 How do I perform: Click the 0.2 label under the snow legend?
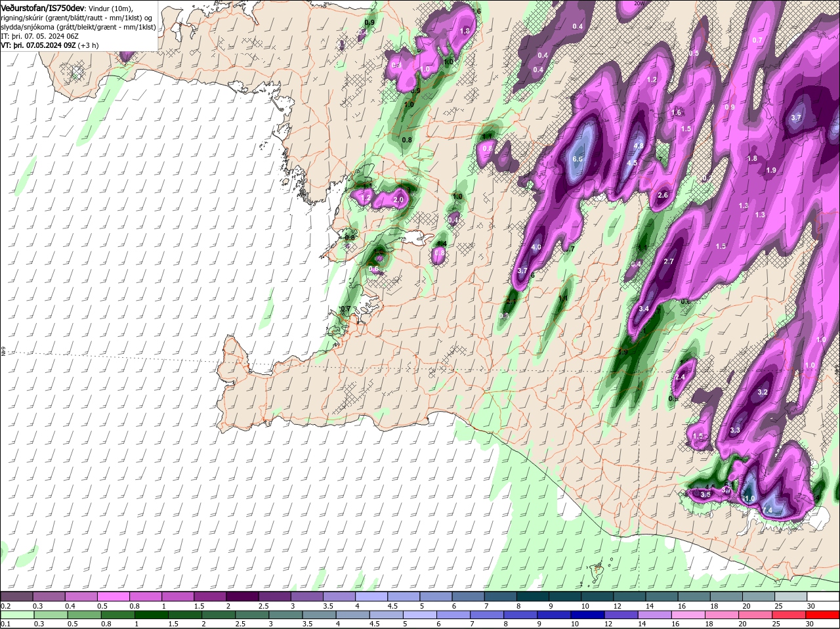coord(5,605)
